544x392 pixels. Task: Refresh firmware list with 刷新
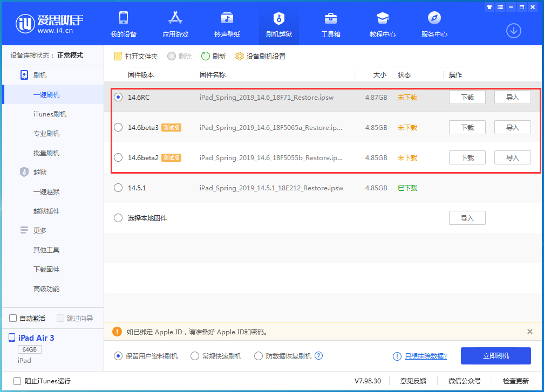click(x=213, y=56)
